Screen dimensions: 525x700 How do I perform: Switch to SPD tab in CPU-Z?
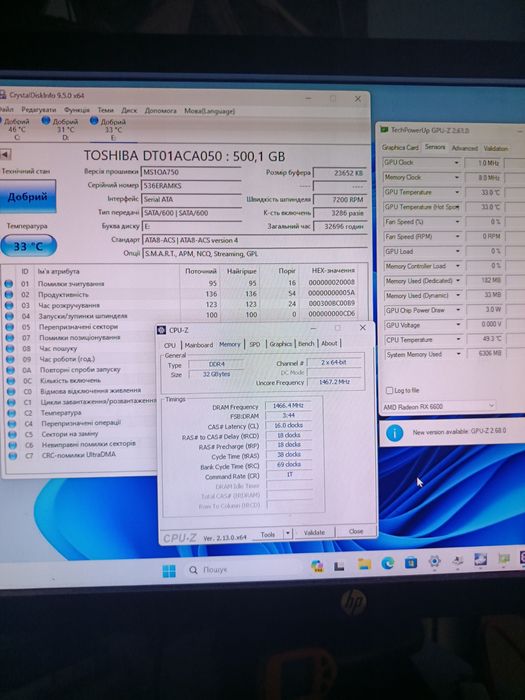pyautogui.click(x=254, y=344)
